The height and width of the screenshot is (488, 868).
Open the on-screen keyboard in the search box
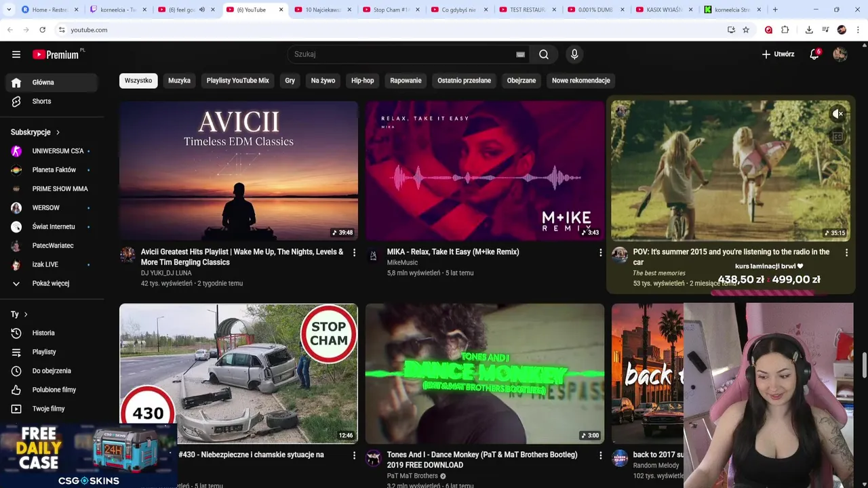click(520, 54)
